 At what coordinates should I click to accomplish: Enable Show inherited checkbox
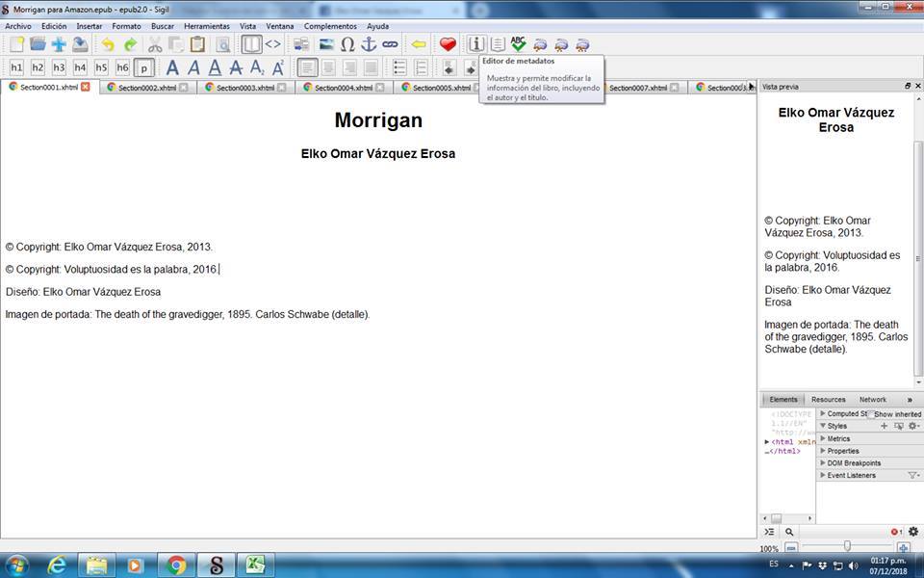coord(869,414)
